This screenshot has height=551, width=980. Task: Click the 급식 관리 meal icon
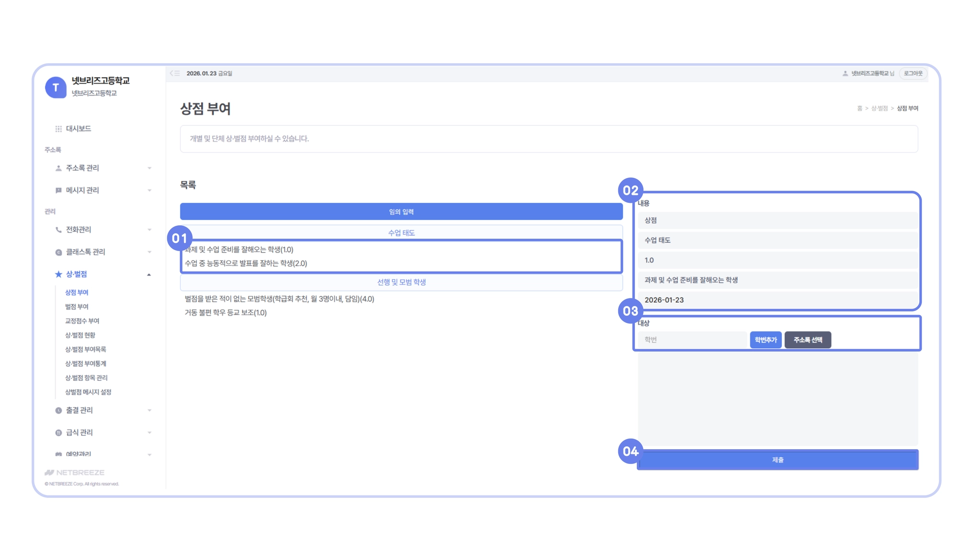pos(58,432)
